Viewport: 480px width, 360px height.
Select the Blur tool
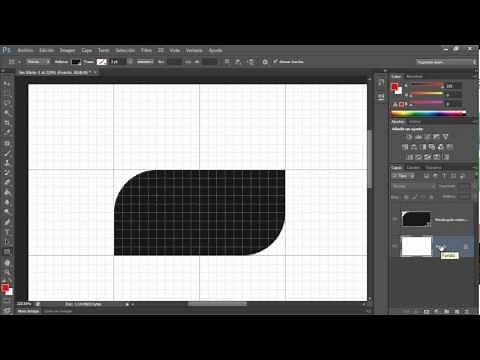7,202
